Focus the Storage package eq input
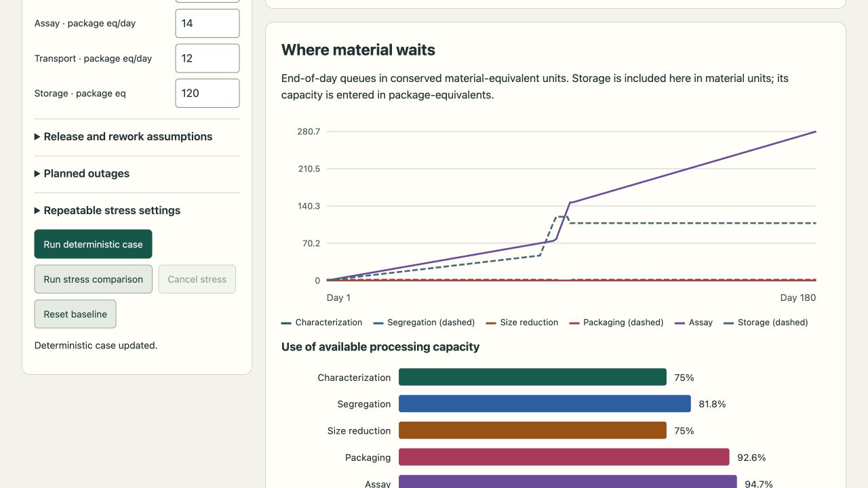Screen dimensions: 868x488 click(207, 94)
